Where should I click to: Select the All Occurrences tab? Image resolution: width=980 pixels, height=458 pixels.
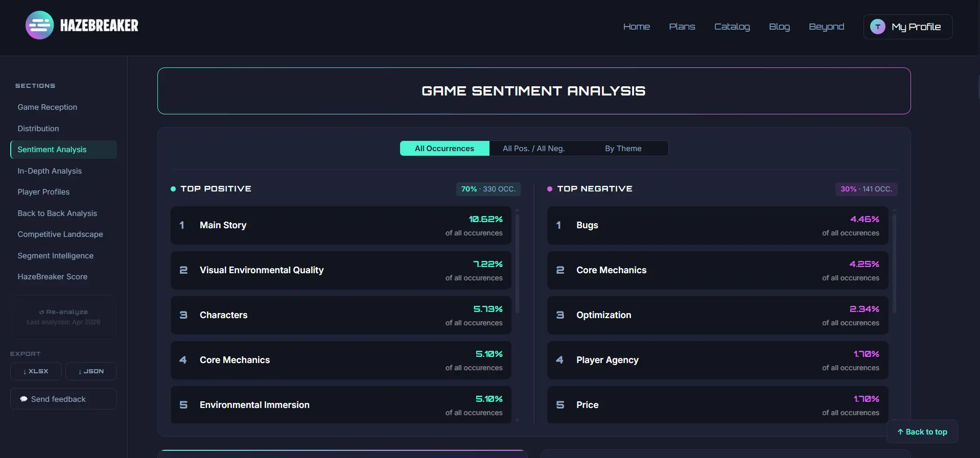click(x=445, y=149)
